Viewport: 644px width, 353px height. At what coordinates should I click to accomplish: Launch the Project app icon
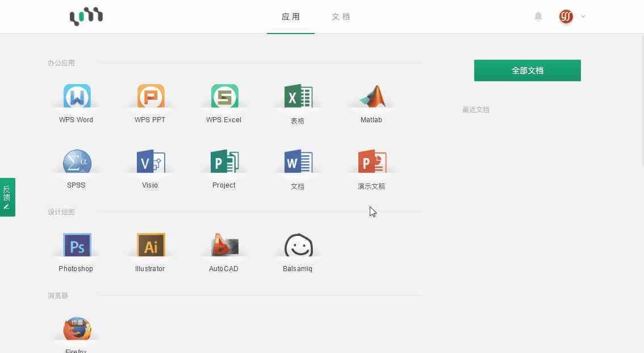point(225,161)
